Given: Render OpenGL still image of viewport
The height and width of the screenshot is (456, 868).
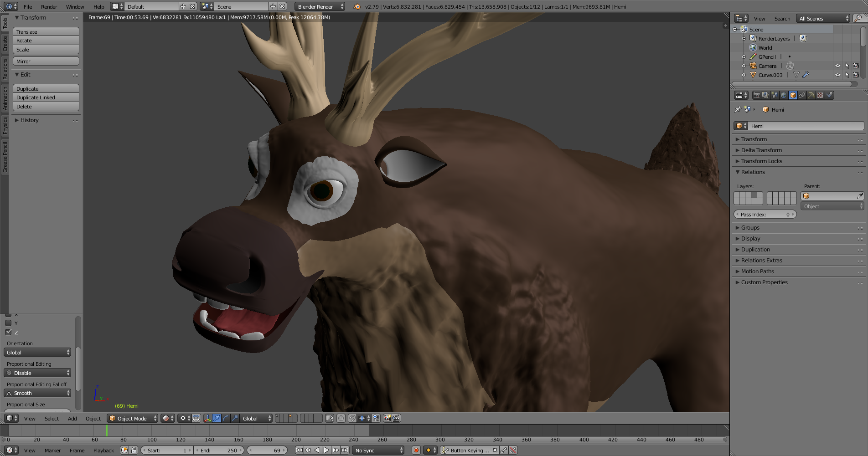Looking at the screenshot, I should click(387, 418).
